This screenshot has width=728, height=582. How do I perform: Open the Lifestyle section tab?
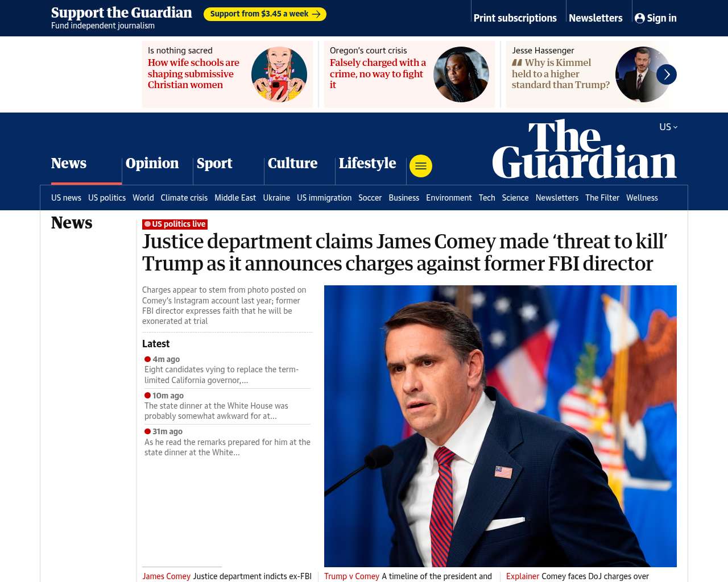pyautogui.click(x=367, y=163)
